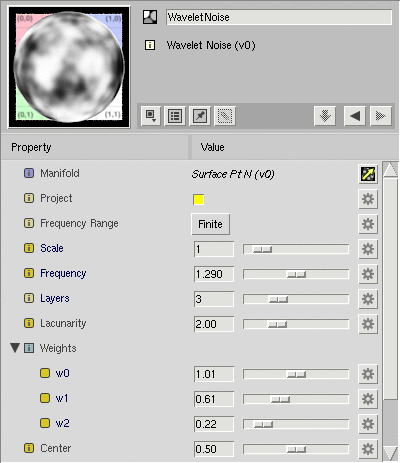Toggle the yellow w0 weight indicator
The image size is (400, 463).
tap(45, 373)
